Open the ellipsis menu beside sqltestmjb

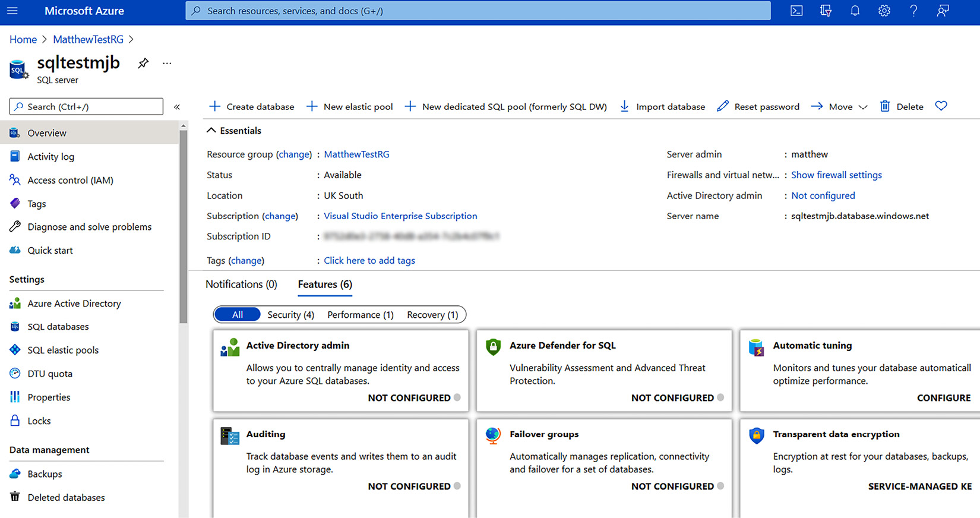[x=167, y=63]
